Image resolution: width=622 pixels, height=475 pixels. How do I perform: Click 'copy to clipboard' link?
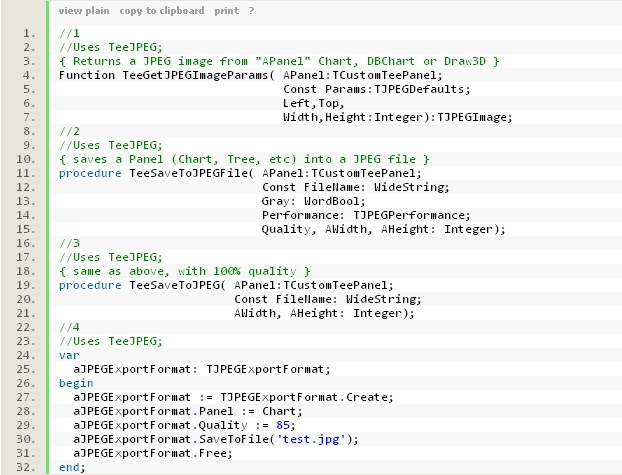click(x=161, y=10)
